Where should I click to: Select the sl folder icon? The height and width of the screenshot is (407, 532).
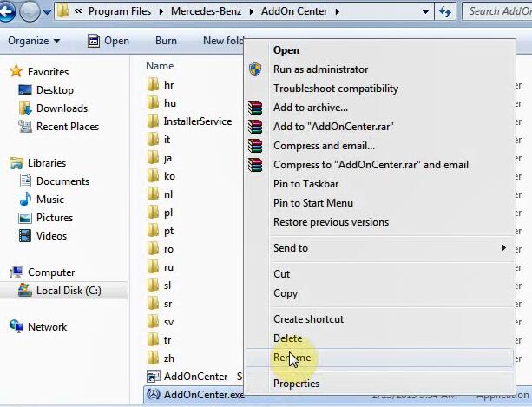pyautogui.click(x=153, y=286)
